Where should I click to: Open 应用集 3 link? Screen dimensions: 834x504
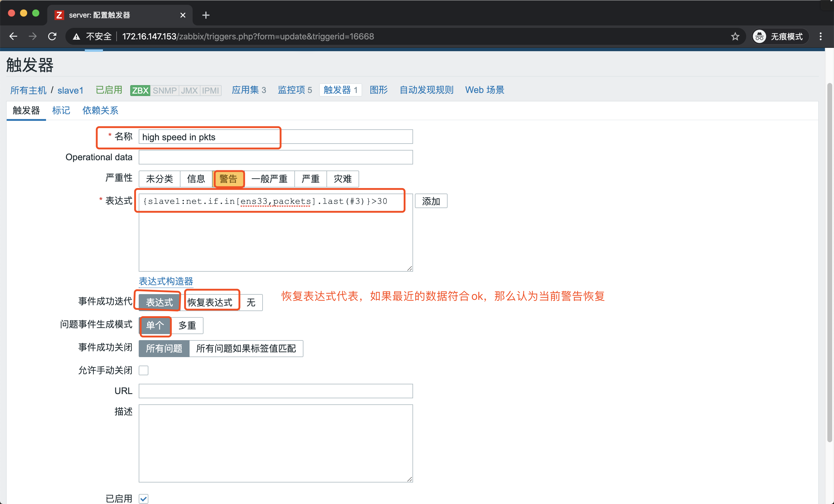pos(249,90)
